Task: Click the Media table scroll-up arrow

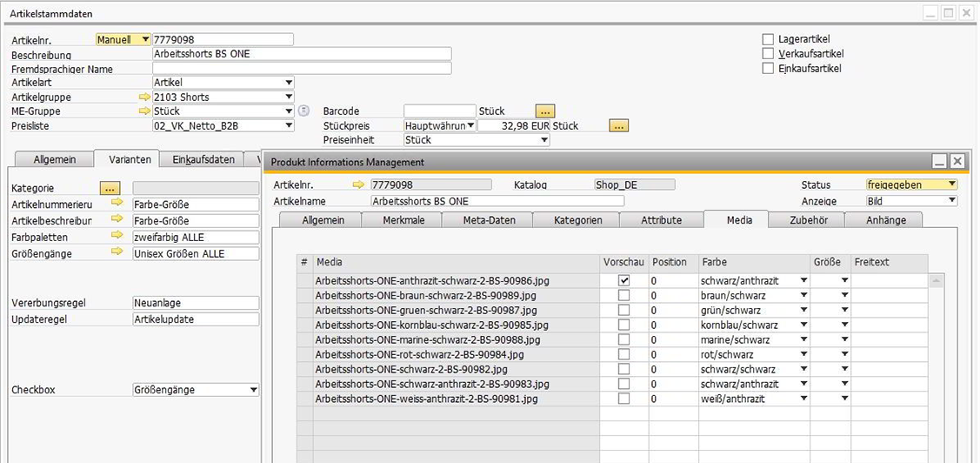Action: (x=936, y=281)
